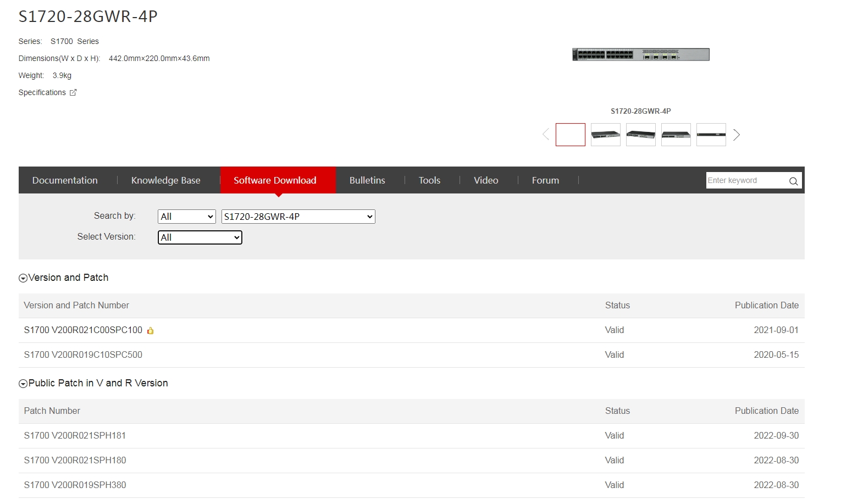The width and height of the screenshot is (841, 504).
Task: Show next product image with right arrow
Action: tap(737, 135)
